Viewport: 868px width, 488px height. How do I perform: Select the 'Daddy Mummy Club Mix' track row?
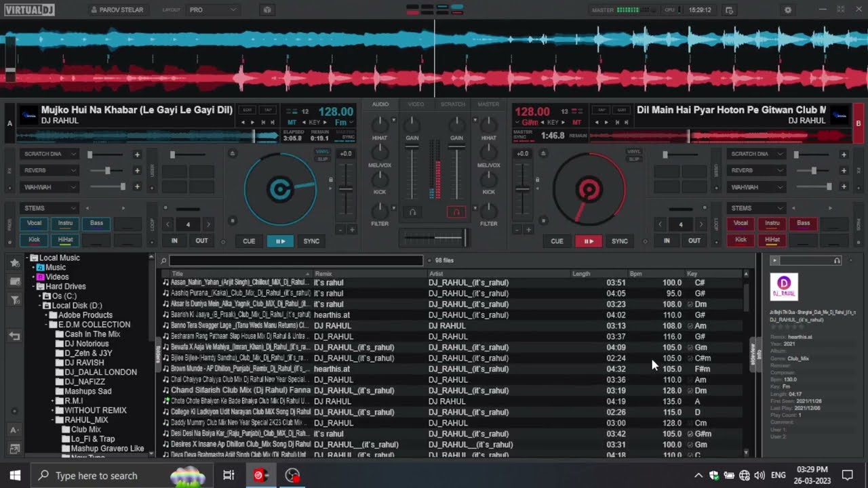point(452,423)
